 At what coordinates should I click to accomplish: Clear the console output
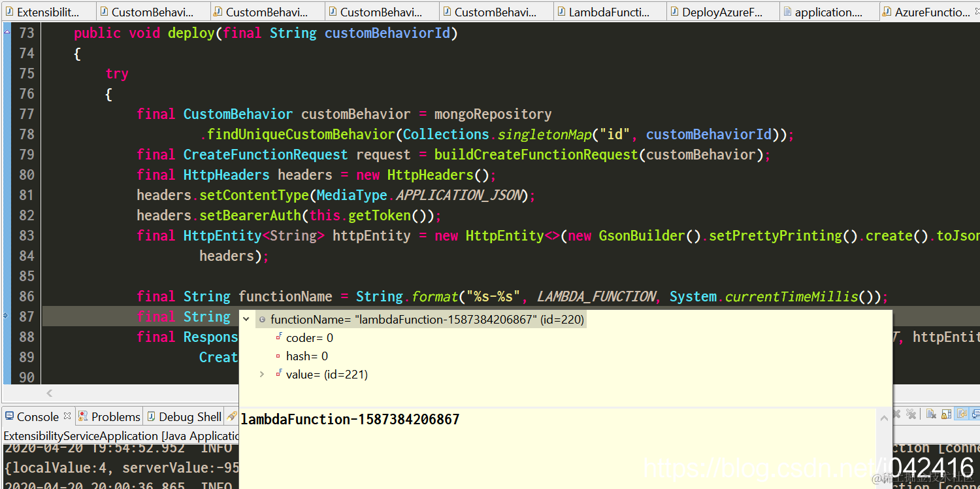pos(931,414)
